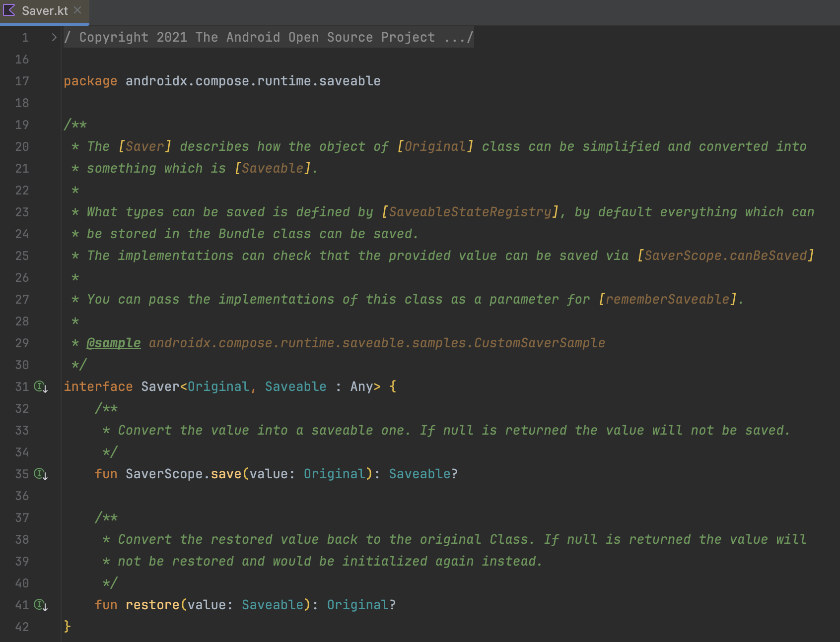Expand the collapsed copyright comment on line 1

click(x=53, y=37)
